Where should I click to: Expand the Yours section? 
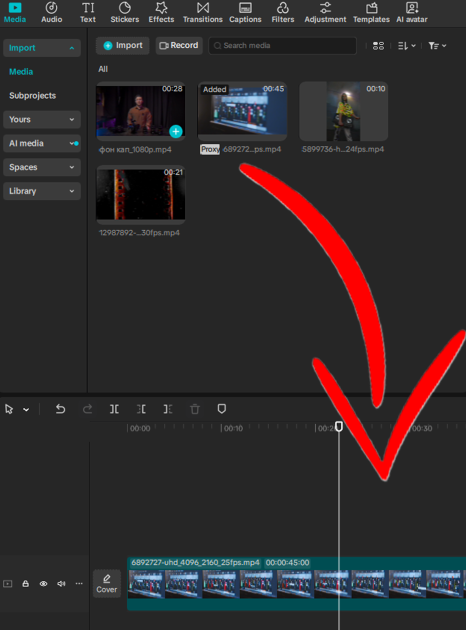coord(42,119)
